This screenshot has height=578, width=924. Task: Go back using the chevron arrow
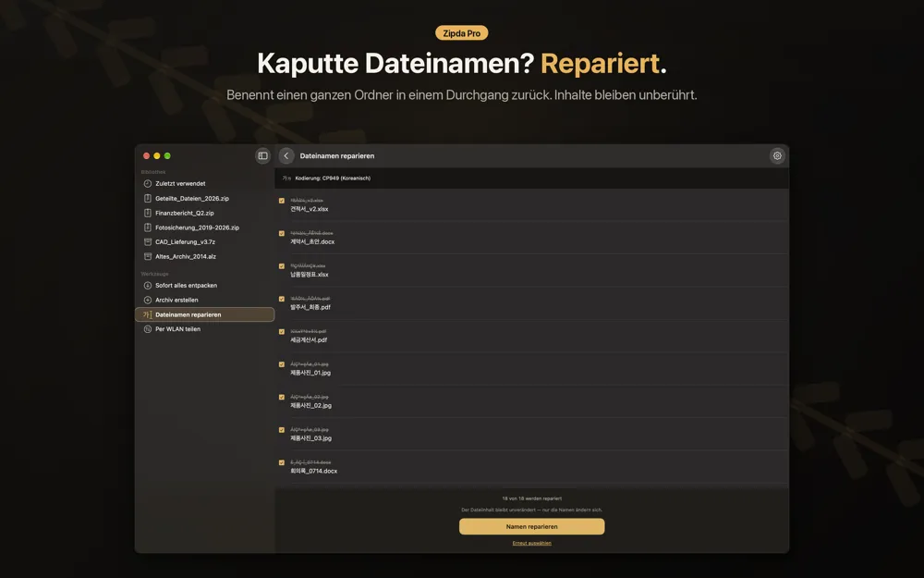pos(286,155)
